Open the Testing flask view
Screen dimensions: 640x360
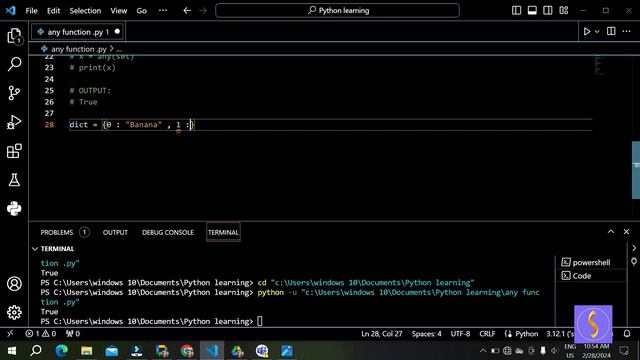(x=14, y=180)
